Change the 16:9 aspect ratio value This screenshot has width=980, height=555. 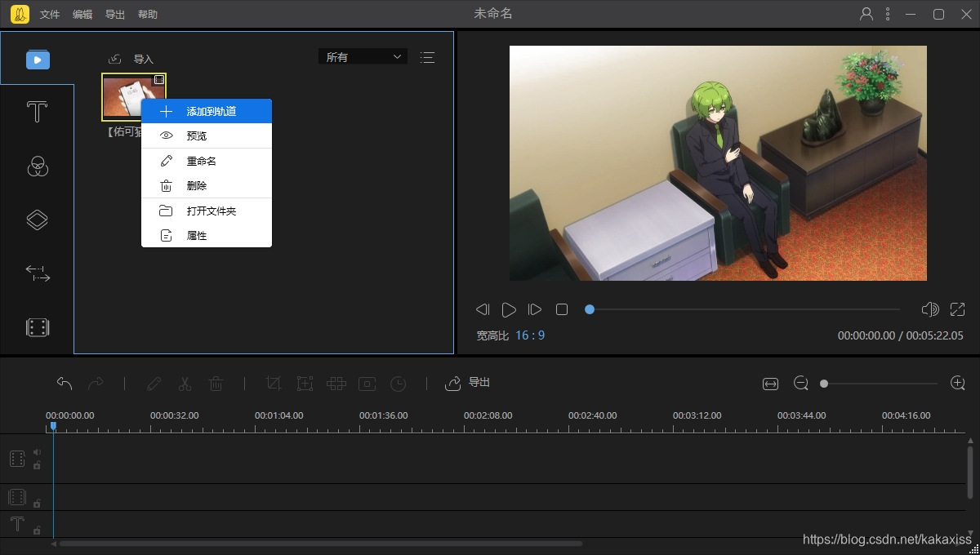click(530, 335)
